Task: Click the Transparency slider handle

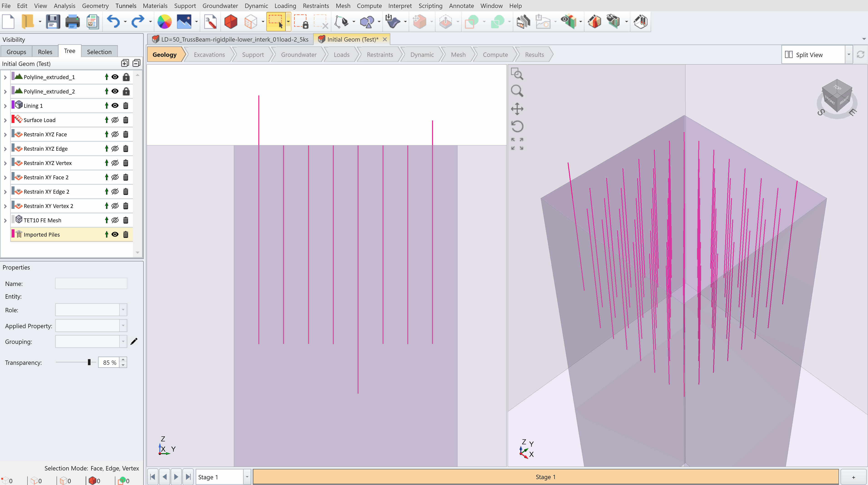Action: click(89, 362)
